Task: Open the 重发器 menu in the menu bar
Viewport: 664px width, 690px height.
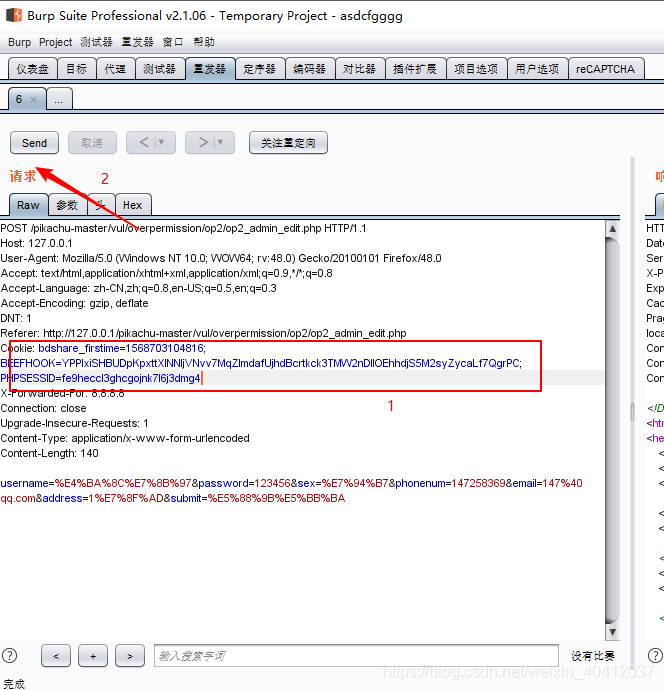Action: point(137,42)
